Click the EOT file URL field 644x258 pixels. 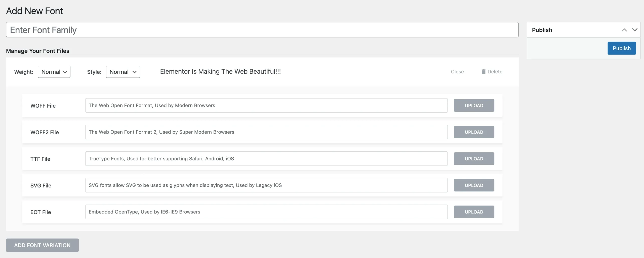(x=266, y=212)
